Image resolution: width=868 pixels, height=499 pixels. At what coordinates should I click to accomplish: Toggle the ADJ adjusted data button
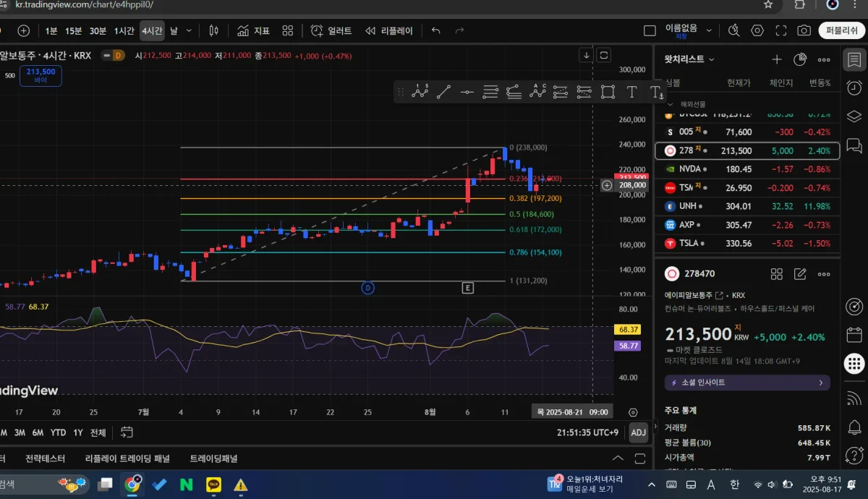pyautogui.click(x=638, y=432)
